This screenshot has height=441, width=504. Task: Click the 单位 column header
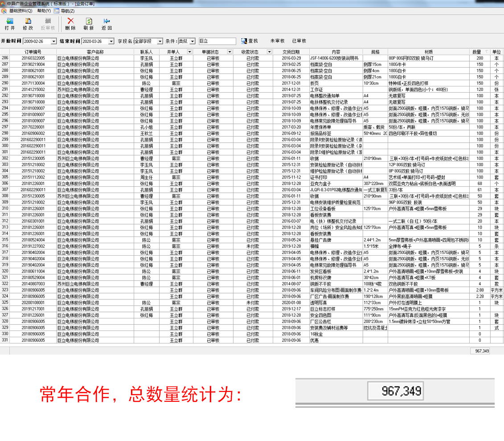[496, 52]
